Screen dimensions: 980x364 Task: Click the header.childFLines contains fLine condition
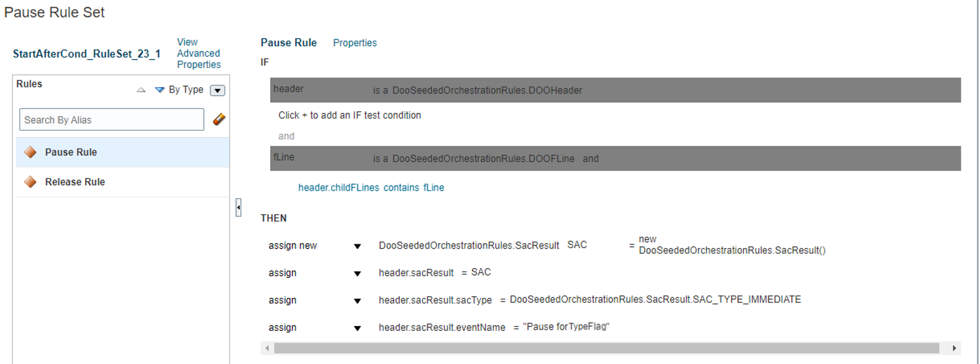pyautogui.click(x=371, y=187)
